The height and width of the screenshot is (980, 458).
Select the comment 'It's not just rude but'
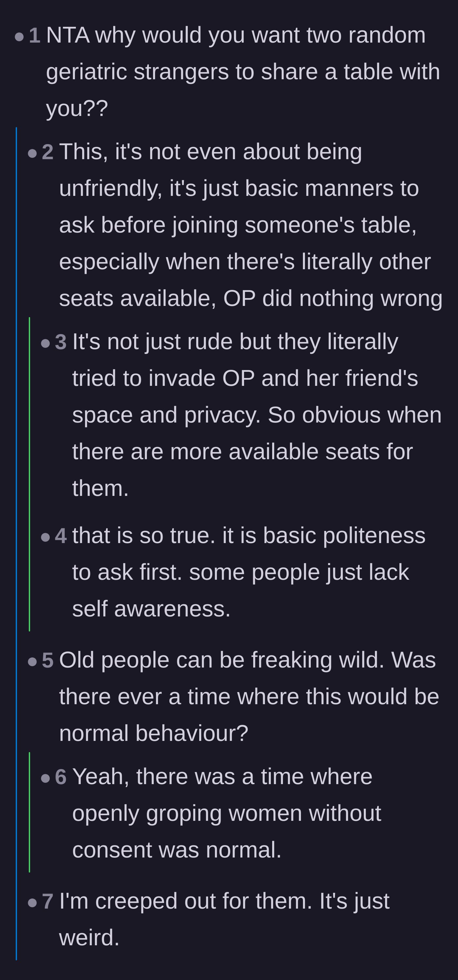click(x=257, y=415)
